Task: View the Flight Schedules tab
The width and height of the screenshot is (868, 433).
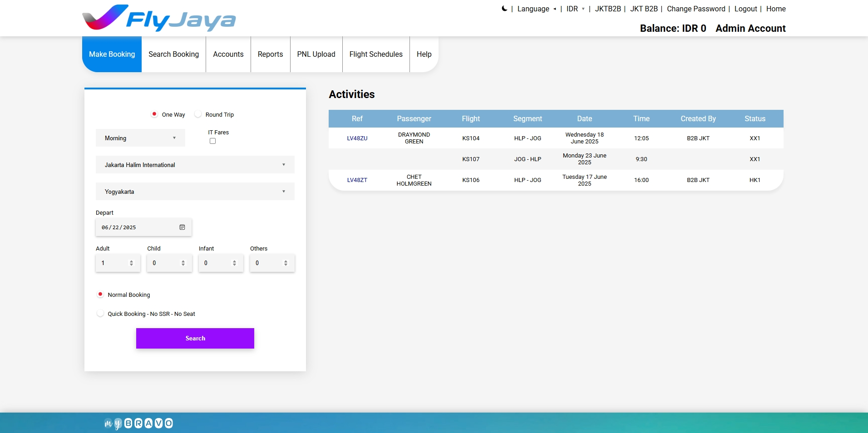Action: click(x=376, y=54)
